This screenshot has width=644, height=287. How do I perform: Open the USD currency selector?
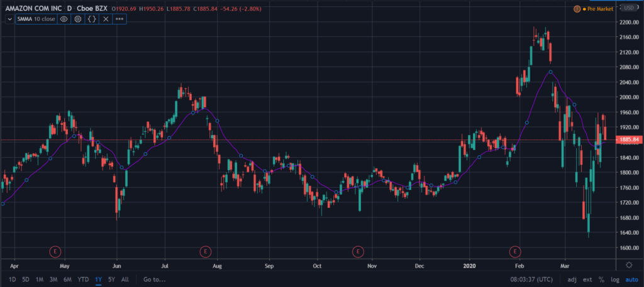tap(628, 8)
